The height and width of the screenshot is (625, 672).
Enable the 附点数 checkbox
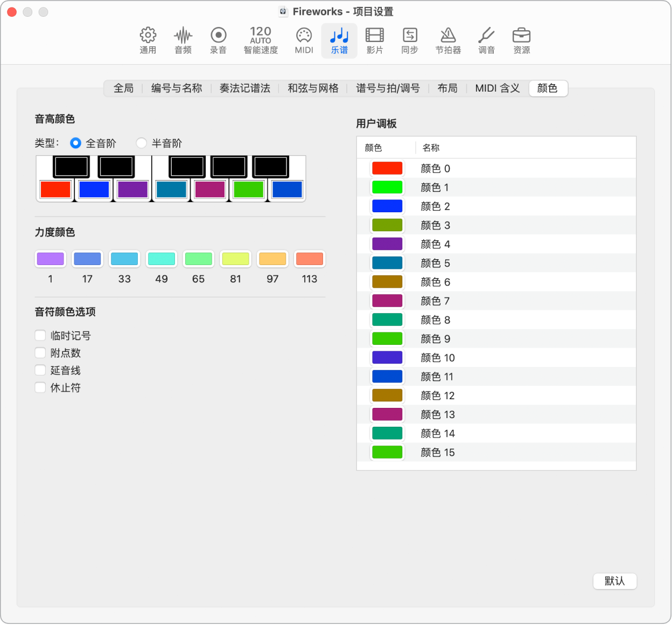coord(40,353)
